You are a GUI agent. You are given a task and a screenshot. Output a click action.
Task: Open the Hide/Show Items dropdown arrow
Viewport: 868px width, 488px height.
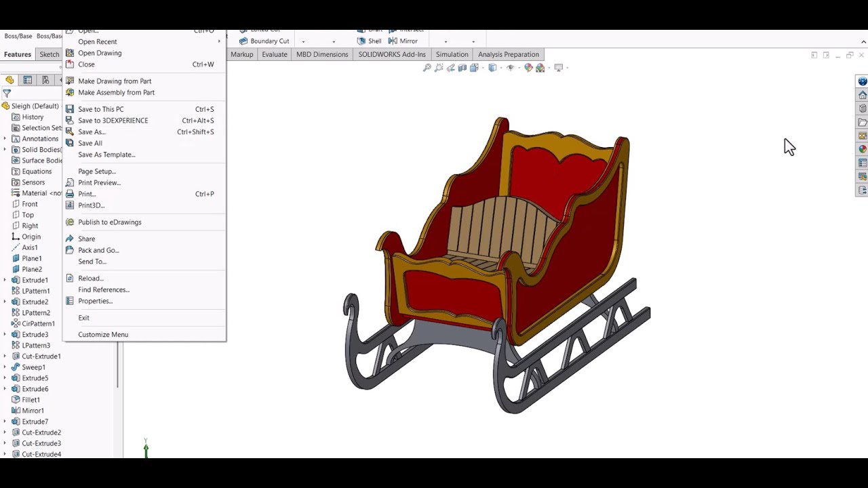point(519,68)
